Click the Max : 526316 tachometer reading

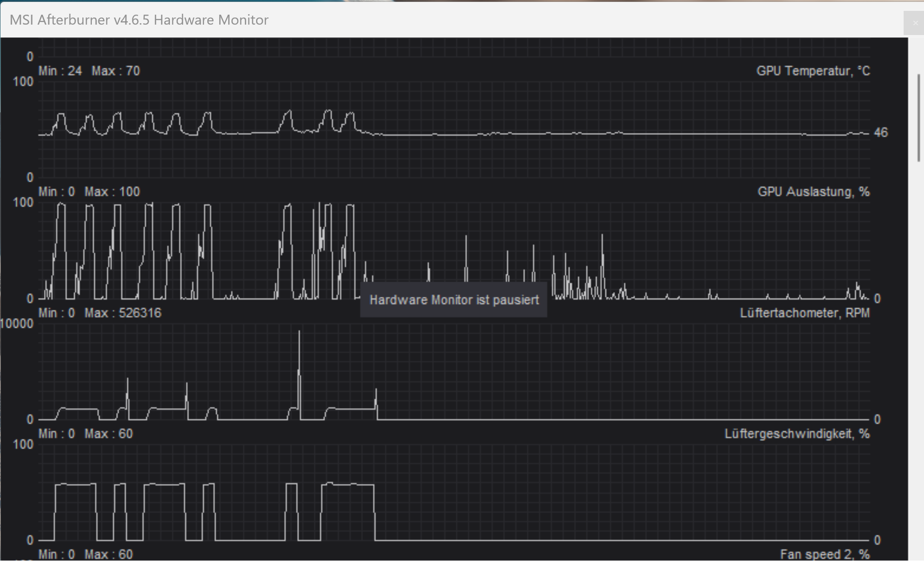tap(123, 313)
